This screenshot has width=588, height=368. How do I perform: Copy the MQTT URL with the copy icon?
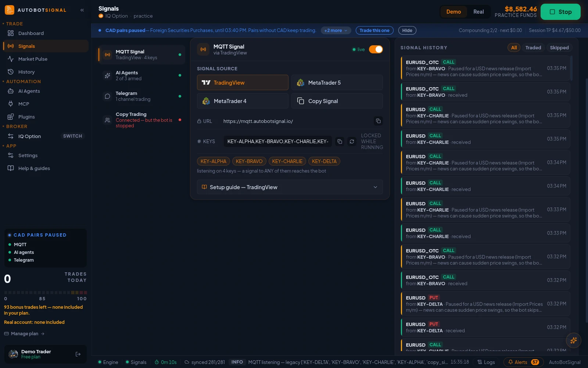378,121
